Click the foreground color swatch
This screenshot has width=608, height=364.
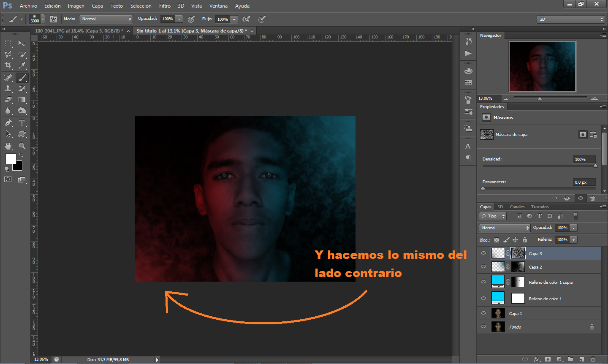(11, 159)
